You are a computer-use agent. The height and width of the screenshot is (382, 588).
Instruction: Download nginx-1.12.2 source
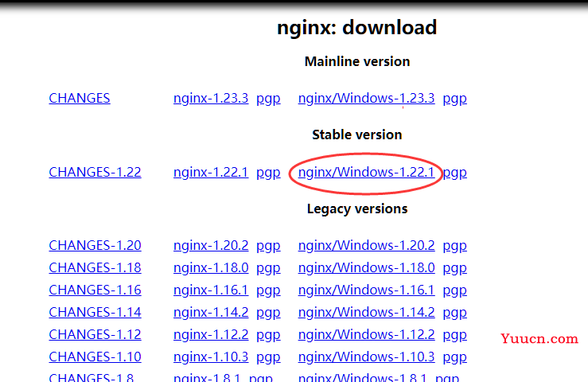211,334
